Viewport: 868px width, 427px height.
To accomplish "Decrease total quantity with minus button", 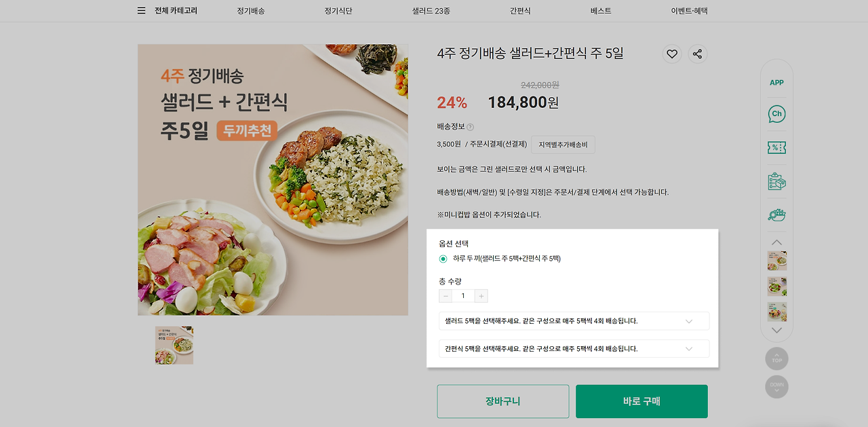I will (x=446, y=296).
